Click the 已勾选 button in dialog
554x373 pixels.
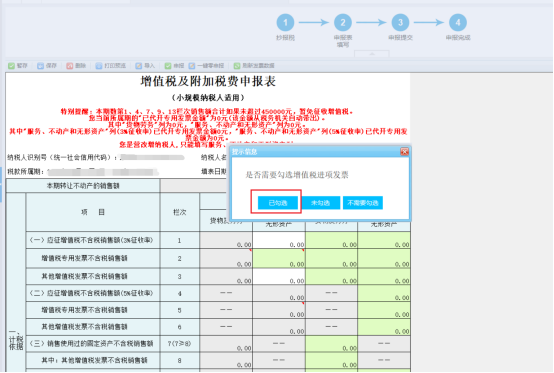[278, 203]
